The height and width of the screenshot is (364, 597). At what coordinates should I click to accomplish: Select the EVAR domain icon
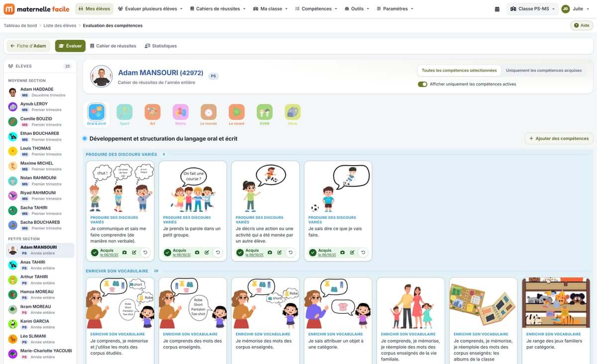tap(265, 114)
